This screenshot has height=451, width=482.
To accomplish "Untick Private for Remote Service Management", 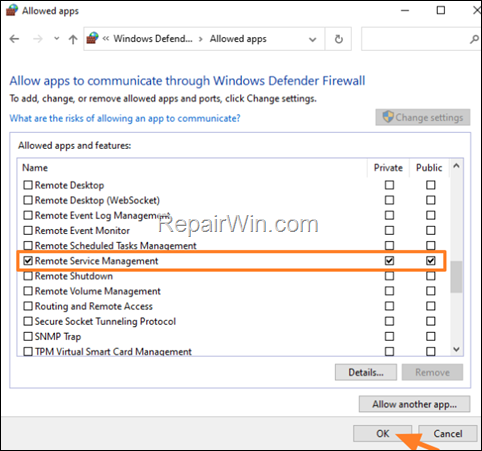I will (x=389, y=261).
